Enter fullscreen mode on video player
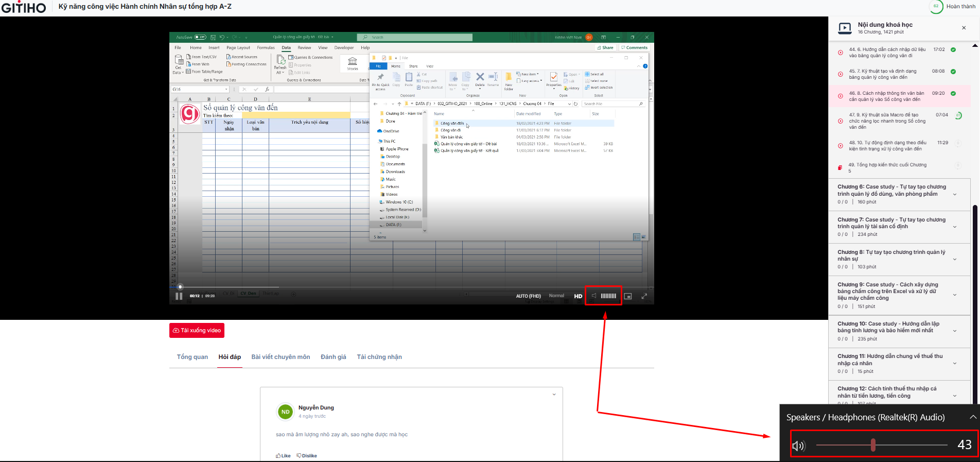This screenshot has height=462, width=980. [644, 296]
